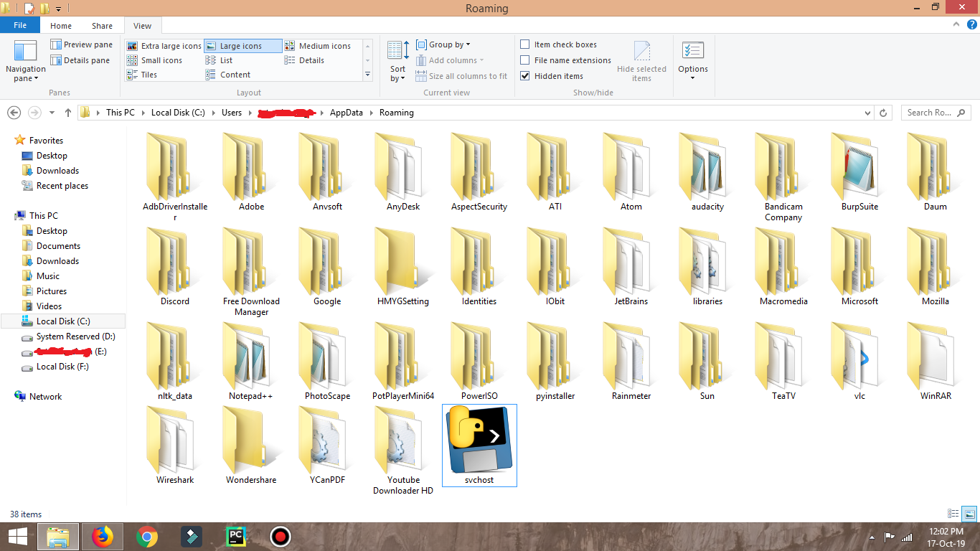Image resolution: width=980 pixels, height=551 pixels.
Task: Switch to the Share ribbon tab
Action: coord(102,25)
